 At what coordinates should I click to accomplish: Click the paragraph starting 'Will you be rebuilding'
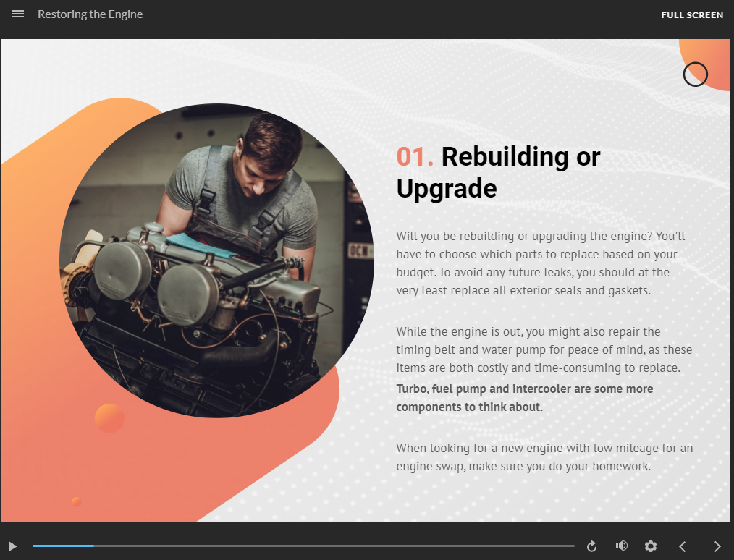541,263
